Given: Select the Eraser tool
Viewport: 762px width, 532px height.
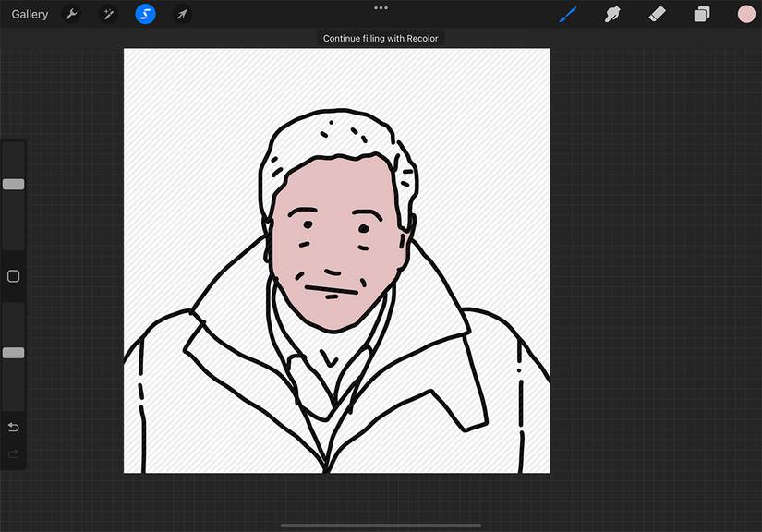Looking at the screenshot, I should pyautogui.click(x=658, y=14).
